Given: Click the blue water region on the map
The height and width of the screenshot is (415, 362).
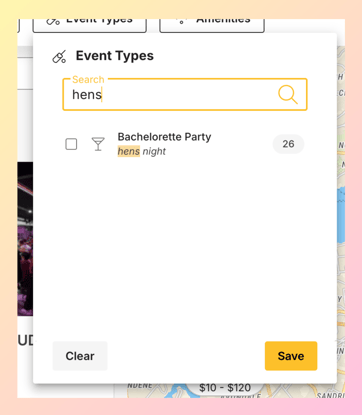Looking at the screenshot, I should 341,215.
